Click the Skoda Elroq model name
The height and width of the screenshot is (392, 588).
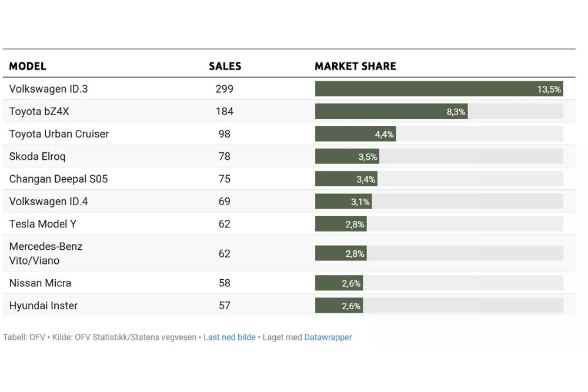coord(38,156)
